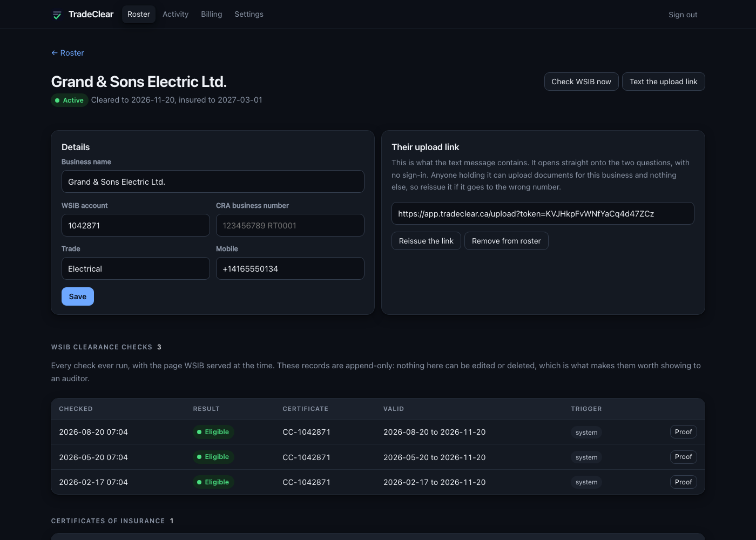Click the CERTIFICATE column header

305,409
